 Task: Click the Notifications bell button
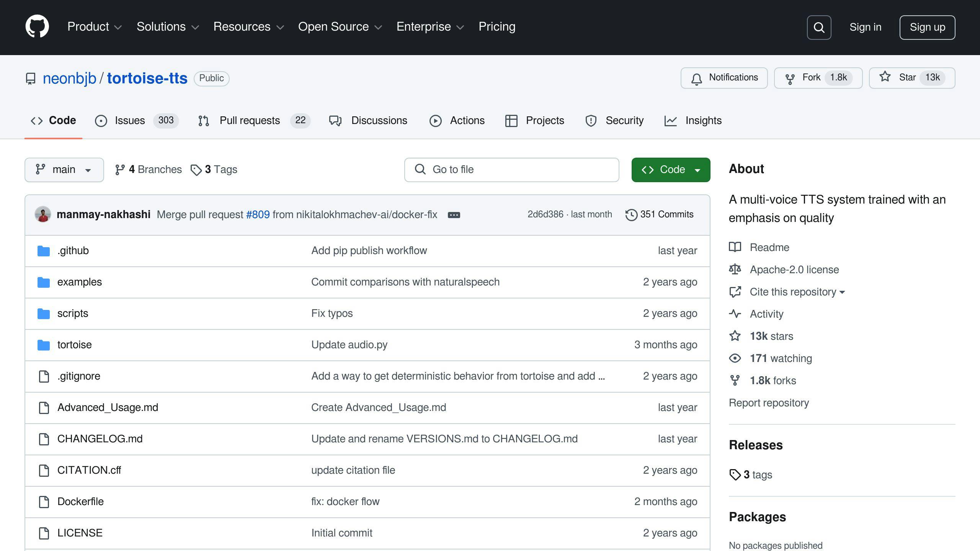(x=724, y=78)
